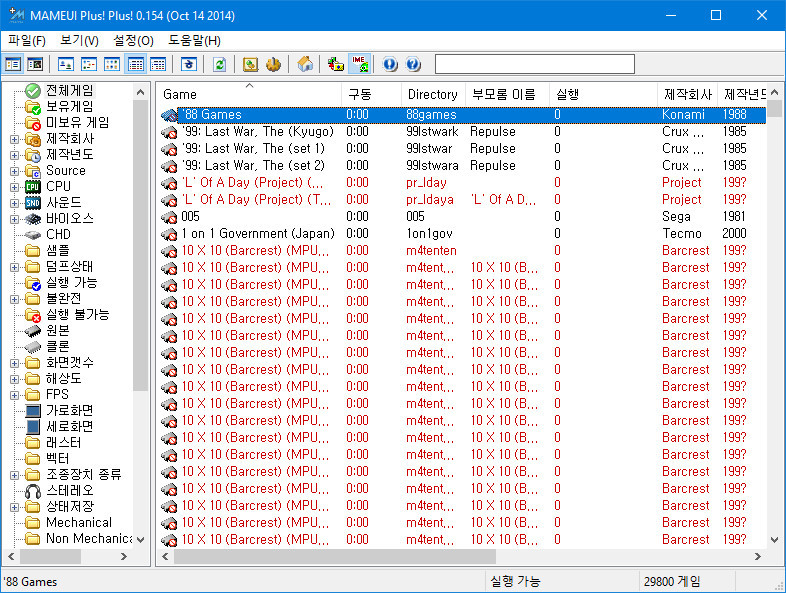Image resolution: width=786 pixels, height=593 pixels.
Task: Open directories setup folder icon
Action: (x=336, y=64)
